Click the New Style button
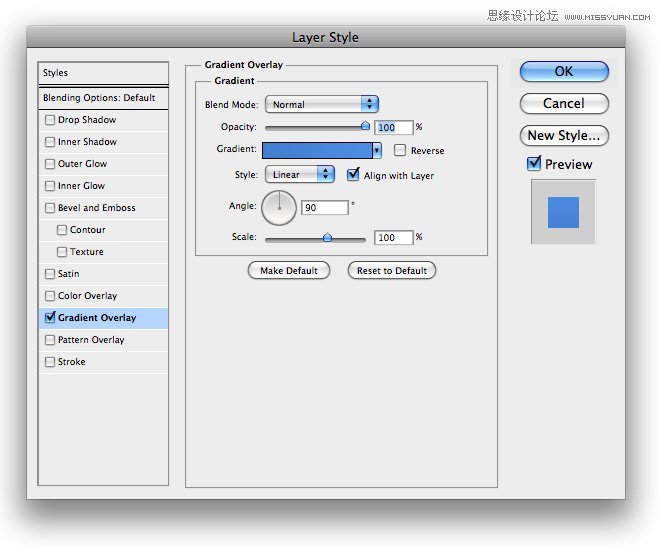 [x=564, y=135]
